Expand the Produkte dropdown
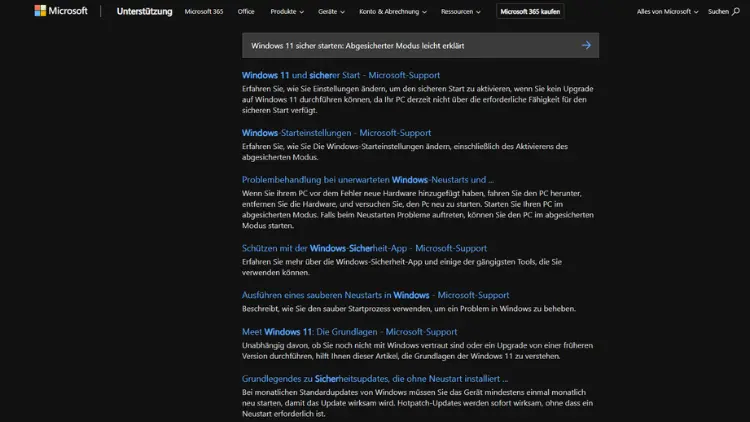 [x=287, y=11]
